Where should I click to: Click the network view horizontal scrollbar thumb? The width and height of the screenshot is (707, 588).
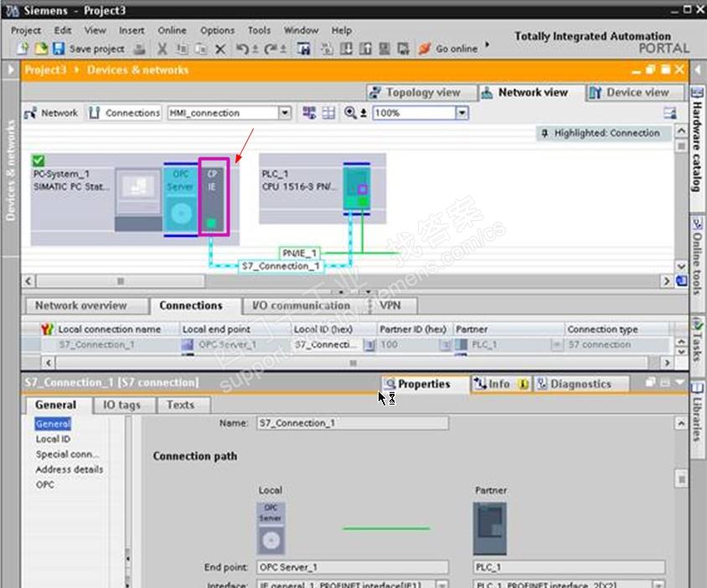point(121,281)
